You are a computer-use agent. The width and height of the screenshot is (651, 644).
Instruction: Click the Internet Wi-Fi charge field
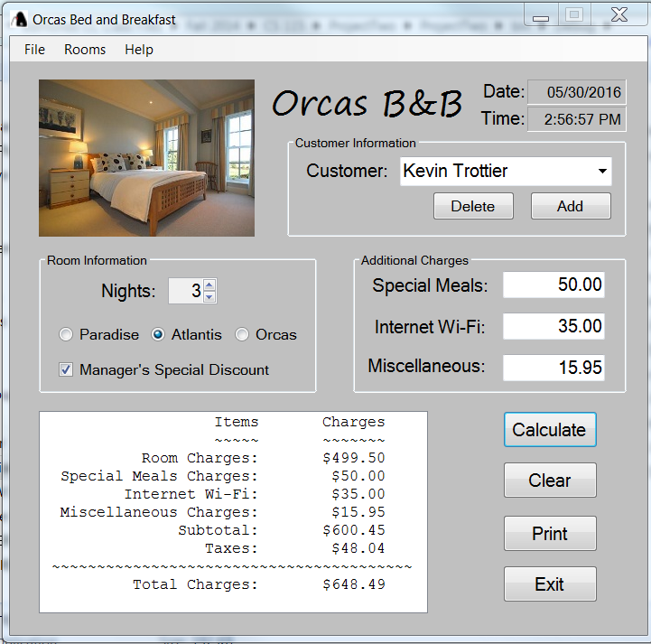[x=553, y=326]
